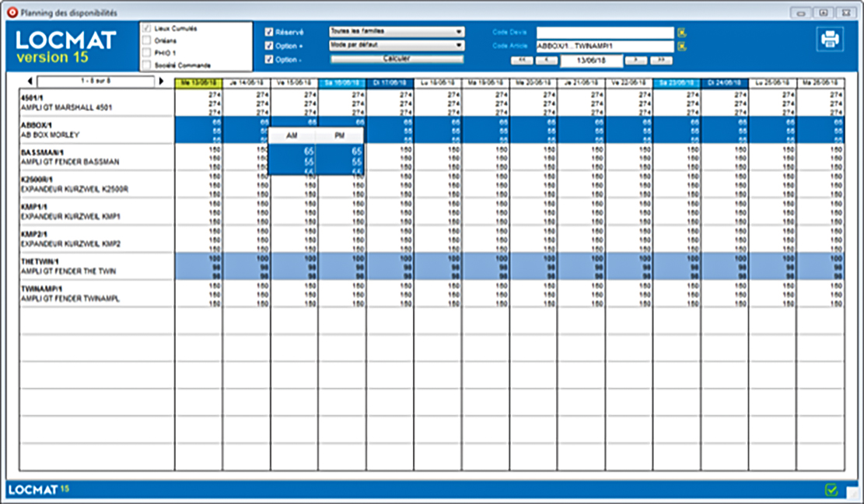
Task: Jump back fast with double-left arrow button
Action: point(522,61)
